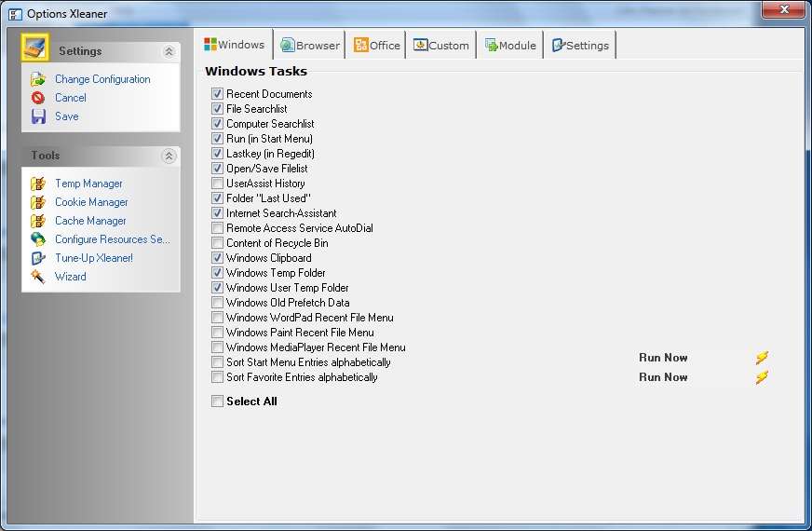Screen dimensions: 812x531
Task: Click the Cancel link
Action: tap(71, 98)
